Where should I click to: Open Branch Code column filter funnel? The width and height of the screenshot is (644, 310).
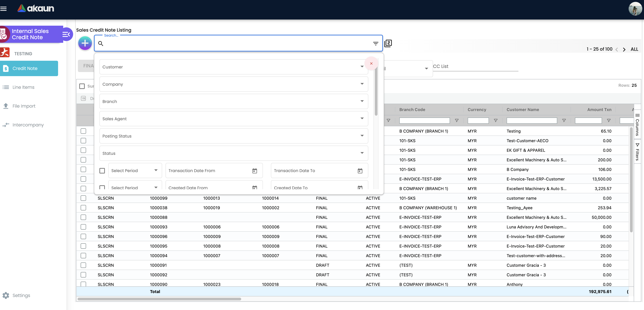(x=456, y=120)
